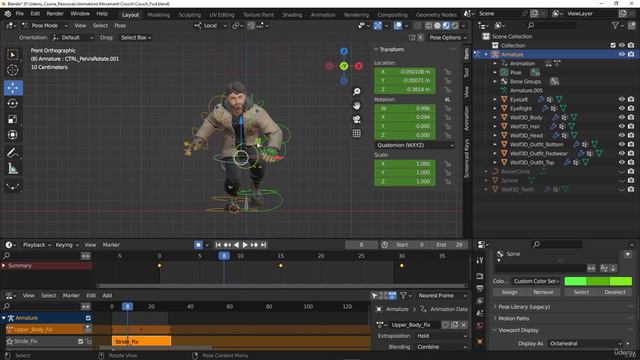Click Rotation W value field
Screen dimensions: 640x360
[405, 109]
